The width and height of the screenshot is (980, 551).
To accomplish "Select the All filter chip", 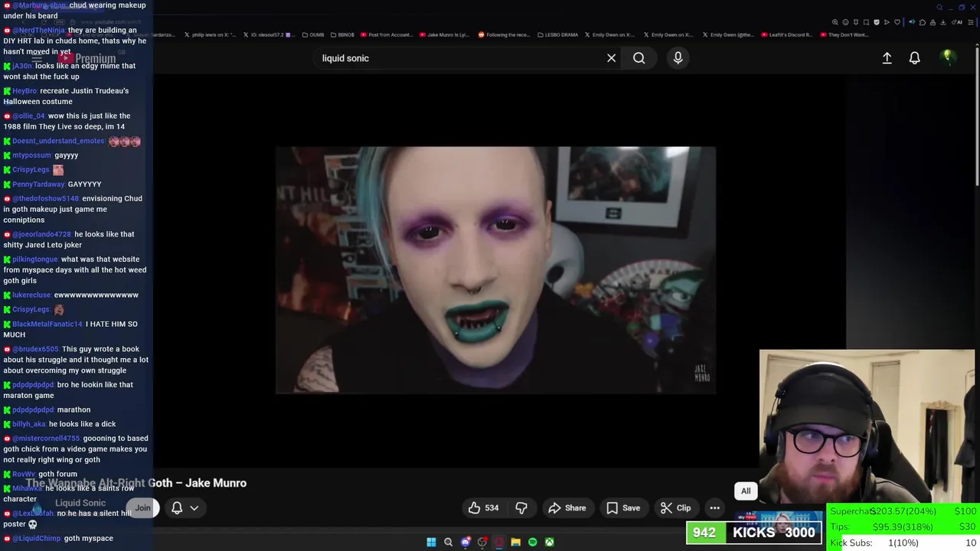I will tap(746, 491).
